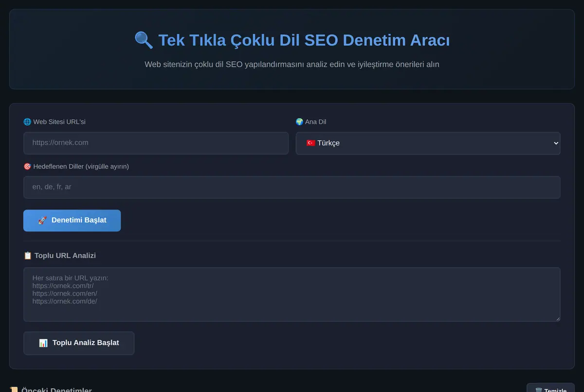Click the rocket icon in Denetimi Başlat

(x=42, y=220)
